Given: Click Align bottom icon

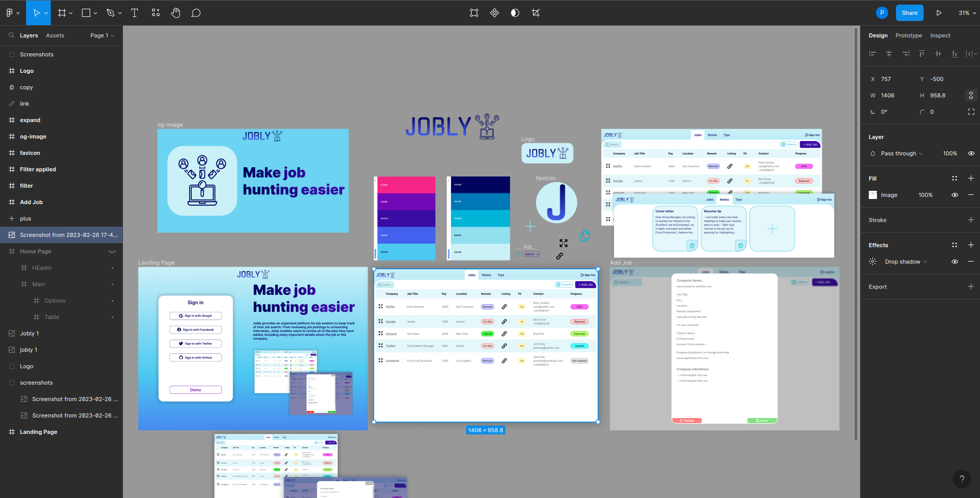Looking at the screenshot, I should [x=954, y=54].
